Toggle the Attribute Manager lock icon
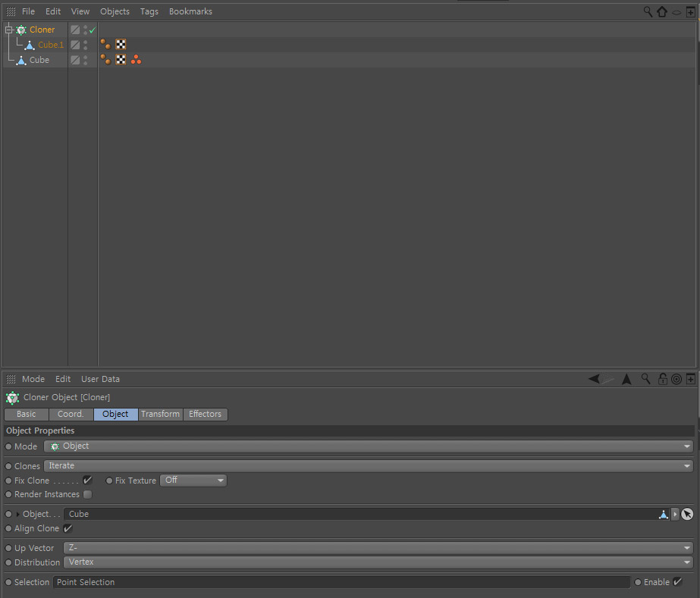The width and height of the screenshot is (700, 598). (663, 379)
